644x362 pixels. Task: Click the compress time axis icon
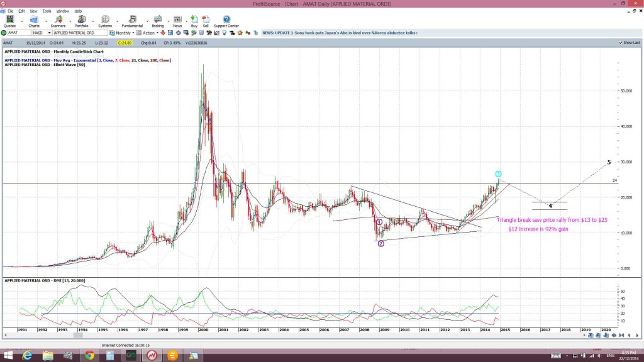coord(621,336)
